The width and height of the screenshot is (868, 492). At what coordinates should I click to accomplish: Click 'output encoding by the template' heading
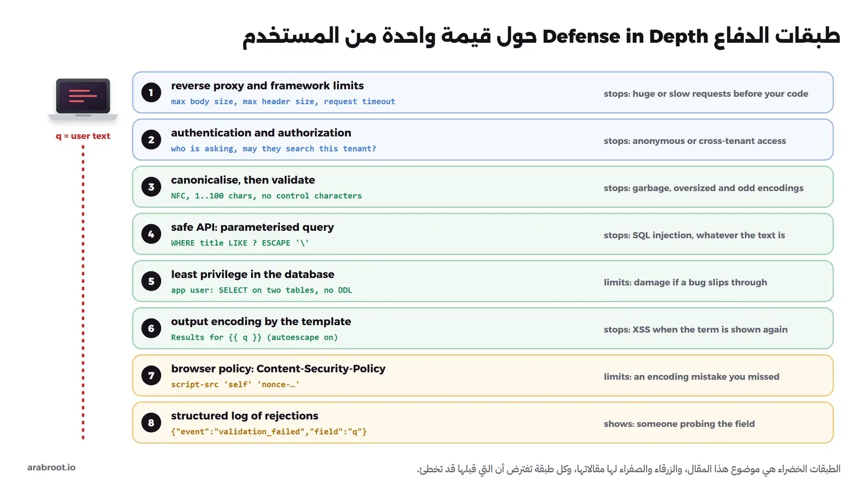click(x=261, y=321)
